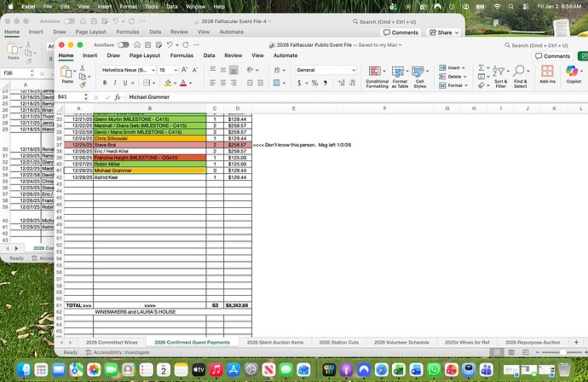
Task: Click the Top Align icon
Action: (213, 70)
